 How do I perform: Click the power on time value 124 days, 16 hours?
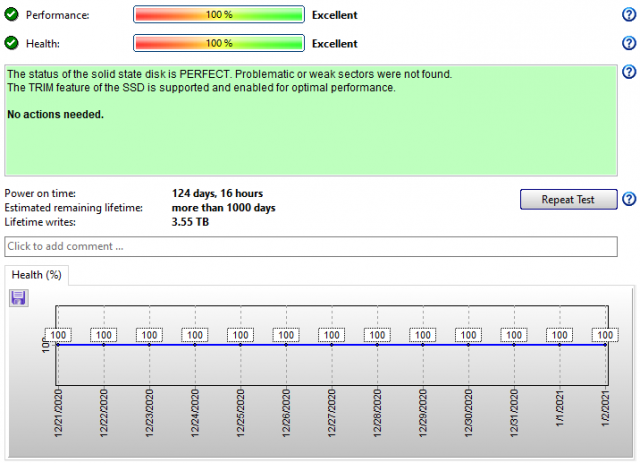tap(217, 193)
